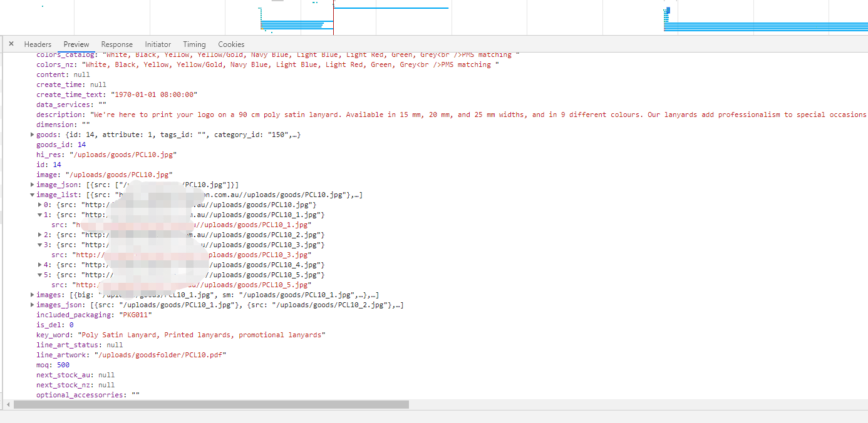Collapse the image_list array
The image size is (868, 423).
click(x=31, y=194)
